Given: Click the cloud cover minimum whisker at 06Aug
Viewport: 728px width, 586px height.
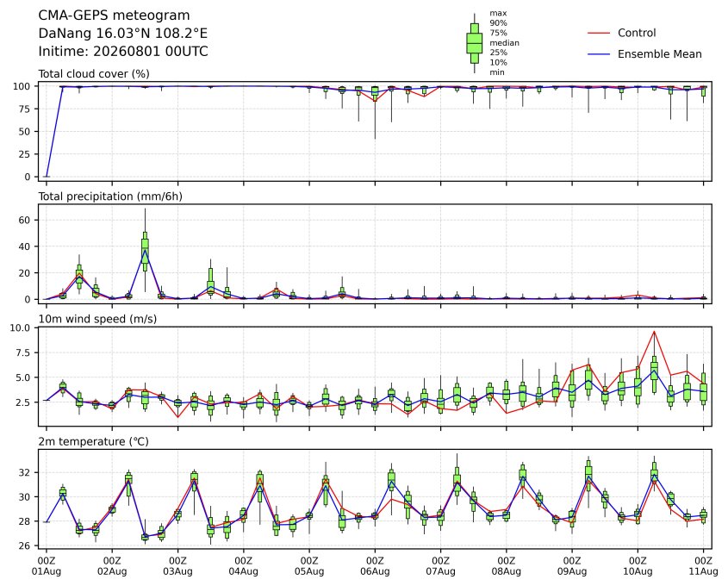Looking at the screenshot, I should coord(375,117).
